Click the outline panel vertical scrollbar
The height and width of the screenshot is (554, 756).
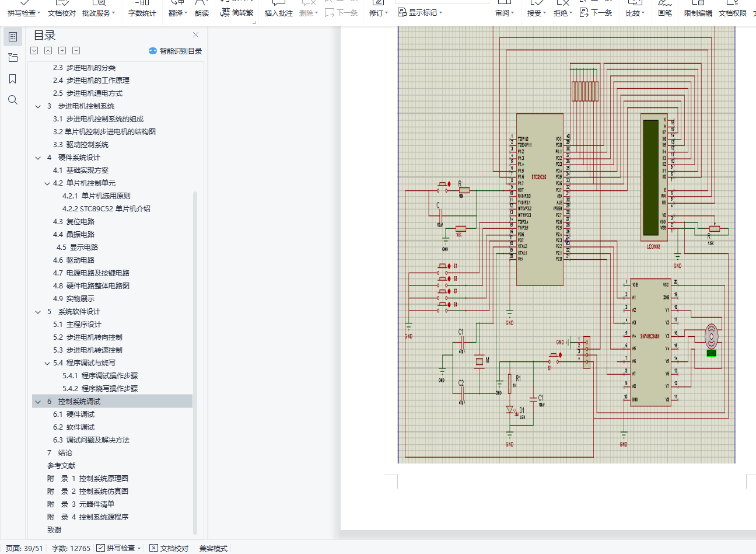195,363
